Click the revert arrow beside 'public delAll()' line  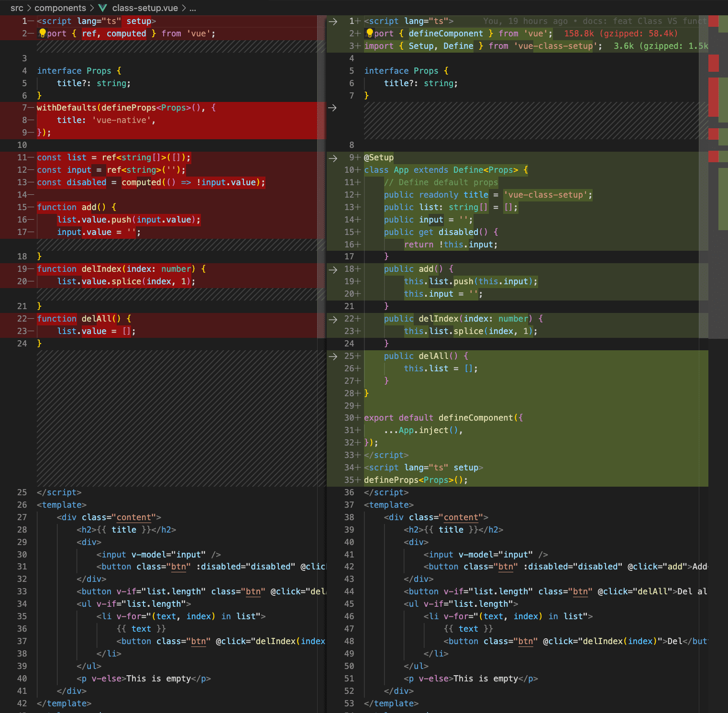click(x=333, y=356)
